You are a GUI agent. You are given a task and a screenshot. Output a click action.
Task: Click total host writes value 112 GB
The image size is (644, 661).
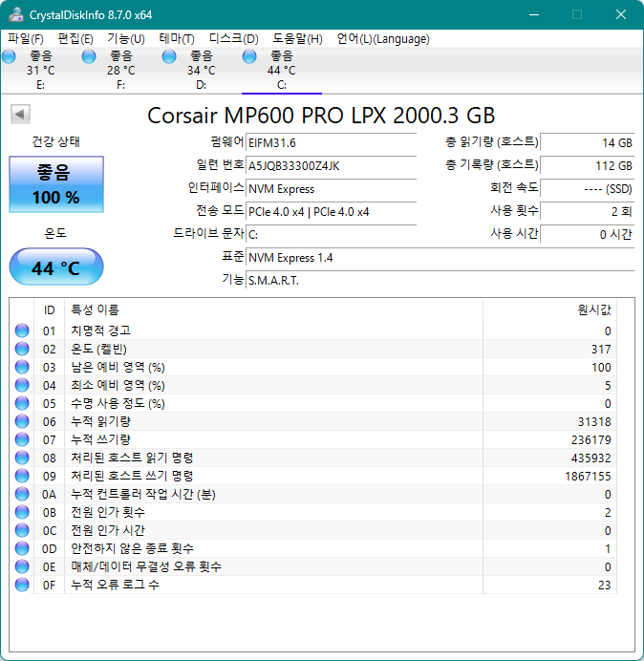[x=587, y=165]
